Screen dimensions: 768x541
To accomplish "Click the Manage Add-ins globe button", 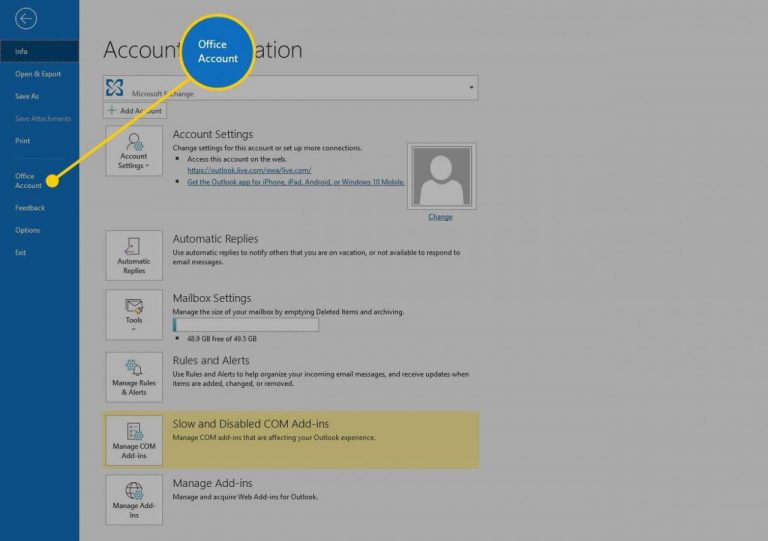I will coord(134,500).
